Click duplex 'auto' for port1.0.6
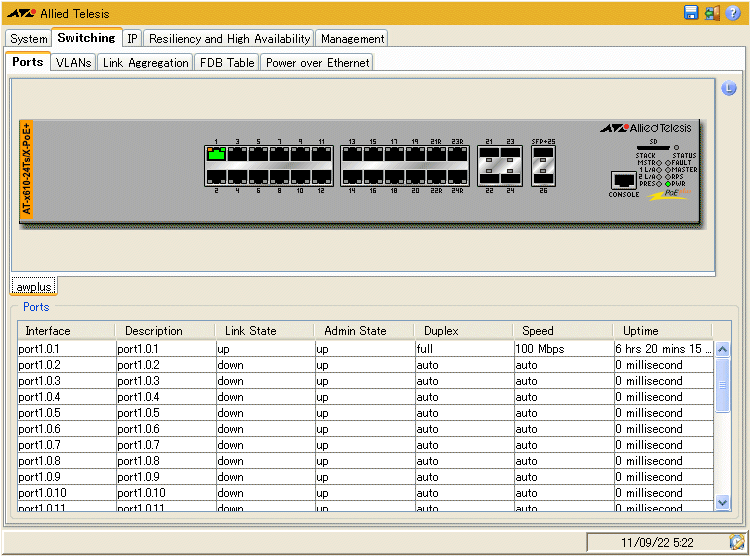Image resolution: width=750 pixels, height=556 pixels. (464, 429)
